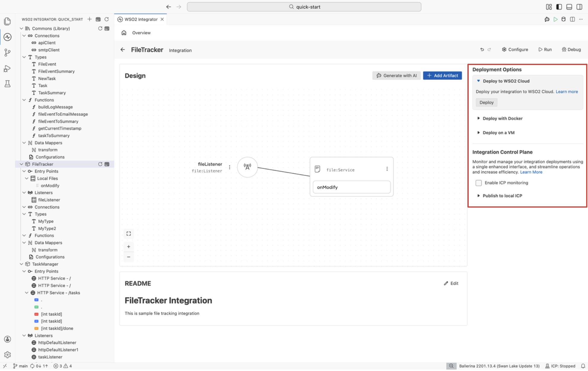588x371 pixels.
Task: Debug the FileTracker integration
Action: (x=571, y=50)
